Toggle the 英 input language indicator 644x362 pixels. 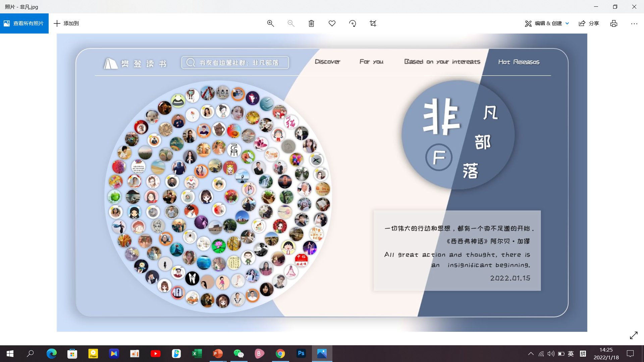(x=571, y=354)
